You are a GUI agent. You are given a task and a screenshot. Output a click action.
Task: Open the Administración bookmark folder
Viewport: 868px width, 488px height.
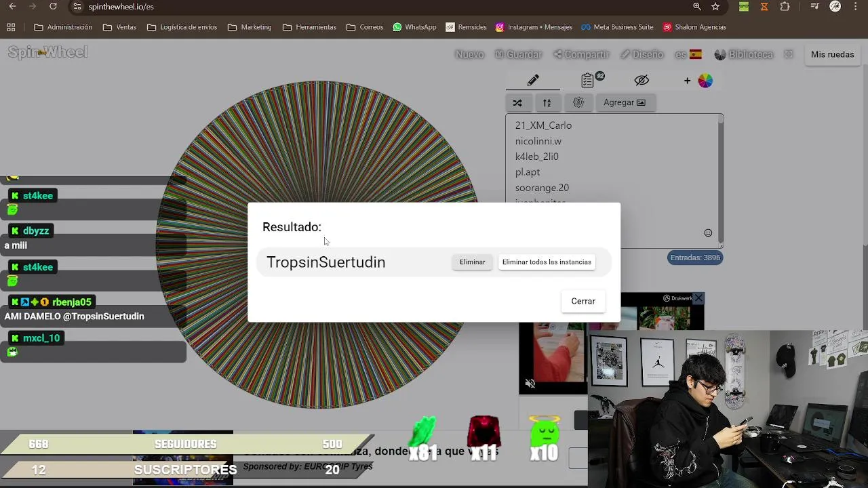pyautogui.click(x=63, y=27)
